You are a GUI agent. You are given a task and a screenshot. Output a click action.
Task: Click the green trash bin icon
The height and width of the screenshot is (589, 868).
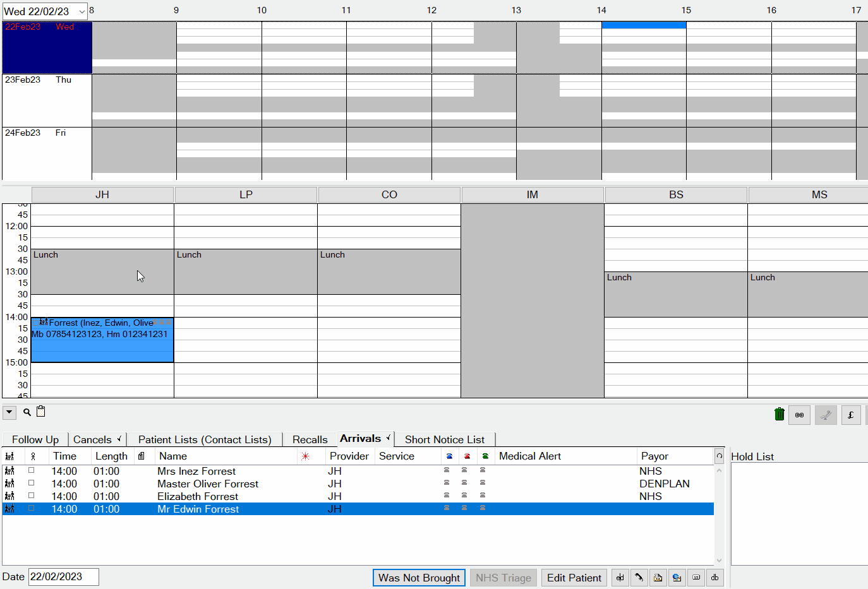[779, 415]
